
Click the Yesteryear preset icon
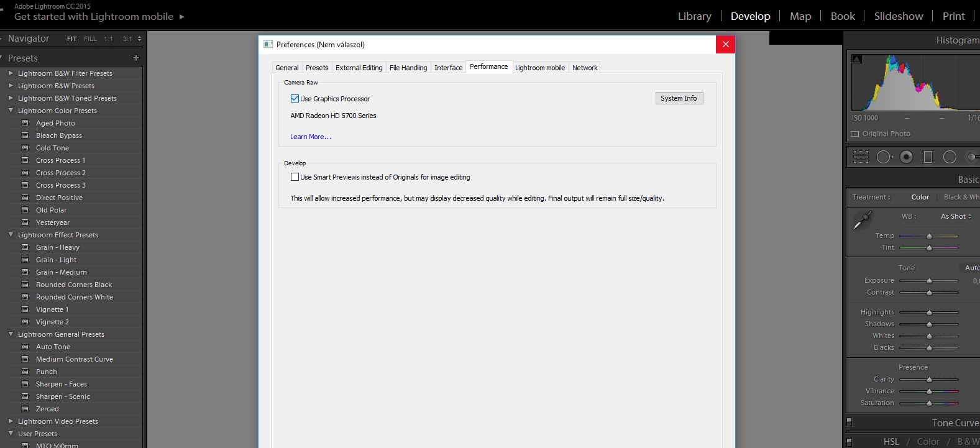25,222
